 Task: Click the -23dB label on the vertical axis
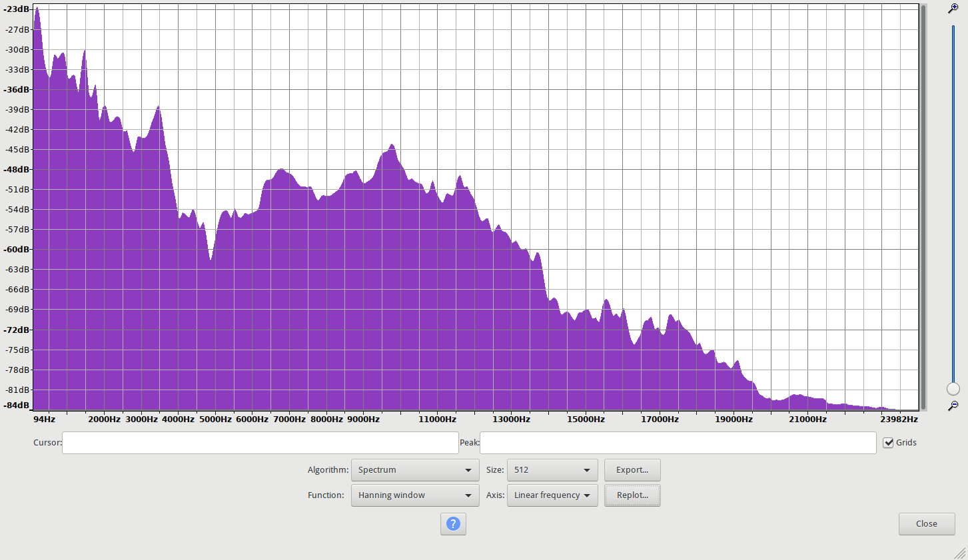[17, 9]
